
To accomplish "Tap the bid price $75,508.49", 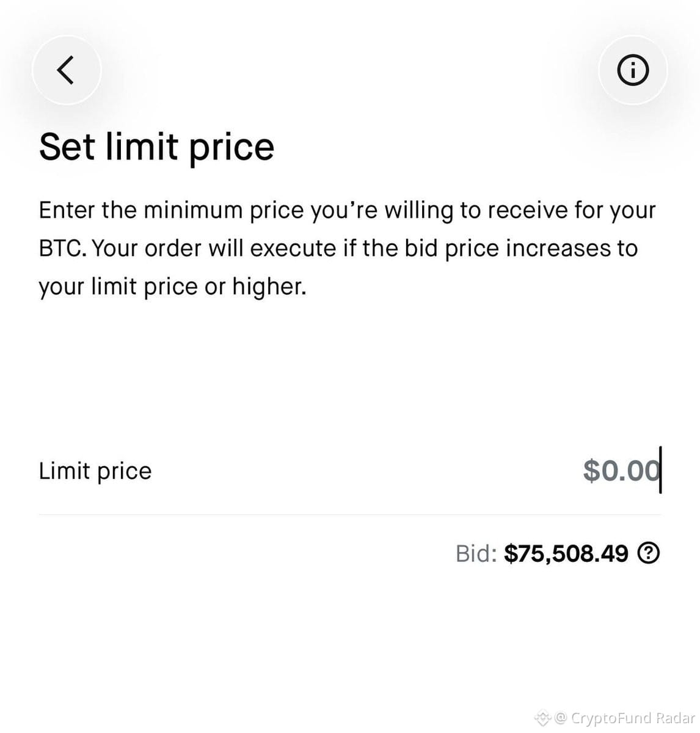I will coord(566,553).
